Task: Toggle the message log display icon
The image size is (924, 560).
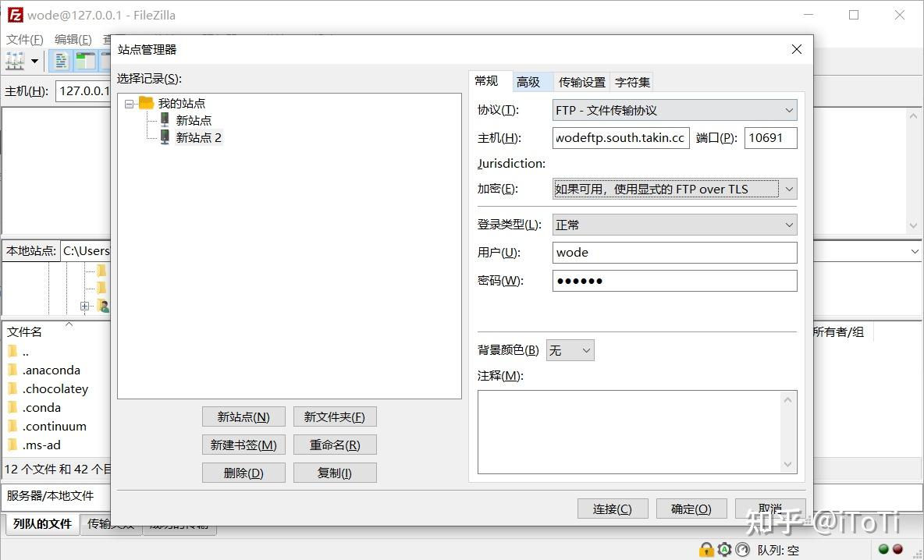Action: (x=61, y=61)
